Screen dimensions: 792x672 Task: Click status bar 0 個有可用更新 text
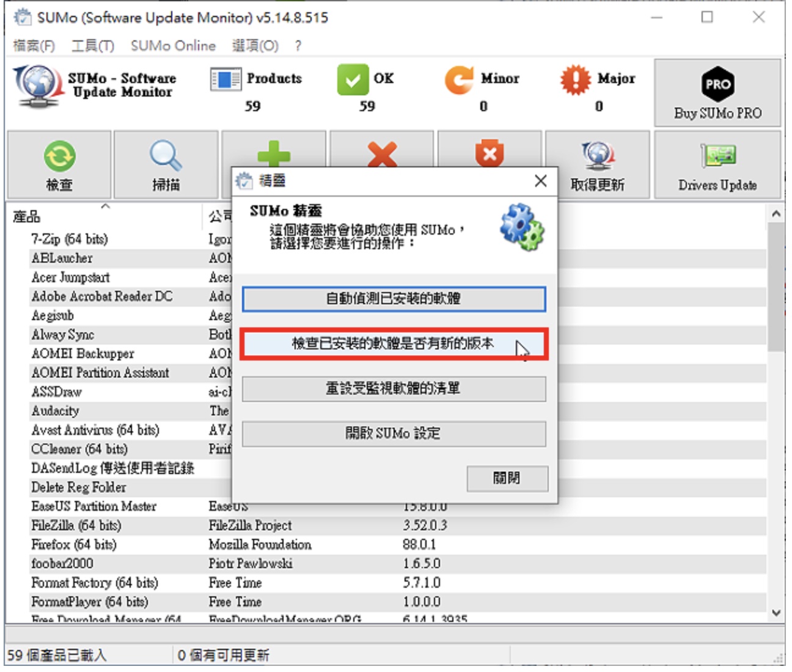click(x=223, y=656)
